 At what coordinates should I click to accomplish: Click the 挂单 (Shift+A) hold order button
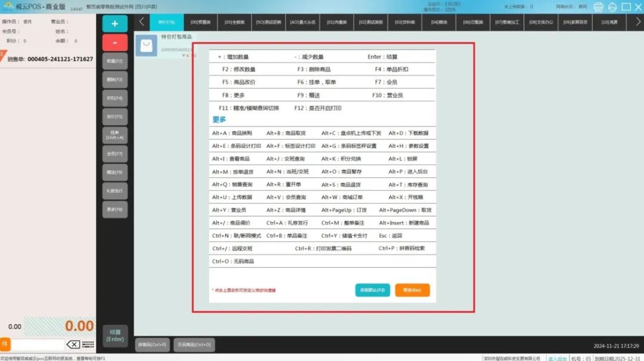[x=114, y=135]
